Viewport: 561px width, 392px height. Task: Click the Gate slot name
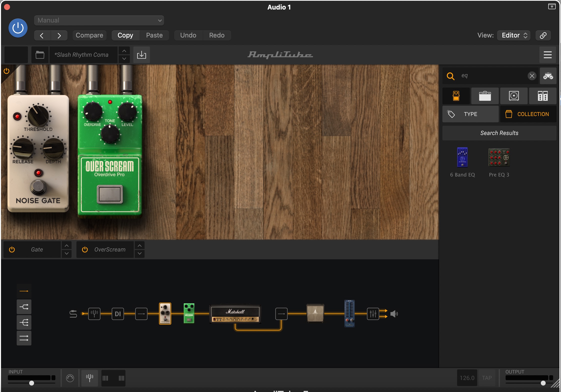point(37,249)
